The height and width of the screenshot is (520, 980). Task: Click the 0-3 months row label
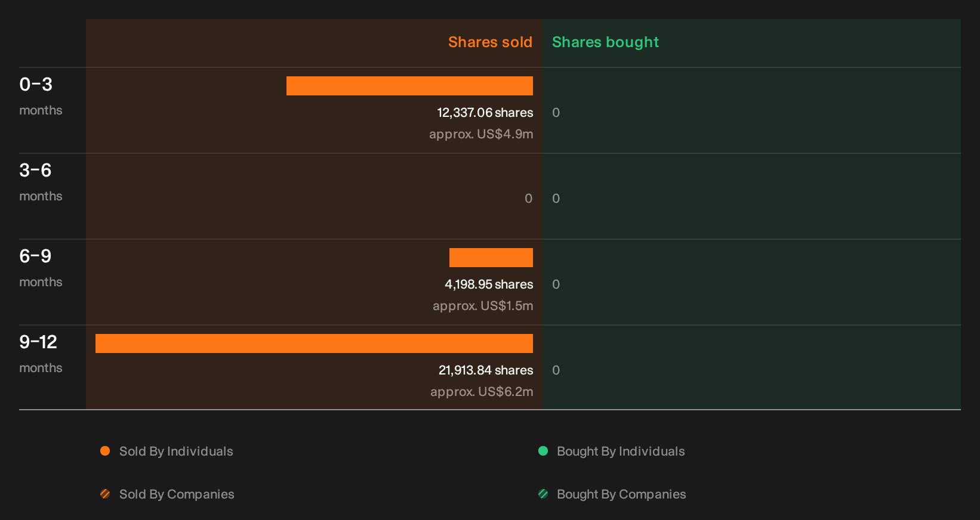coord(41,95)
